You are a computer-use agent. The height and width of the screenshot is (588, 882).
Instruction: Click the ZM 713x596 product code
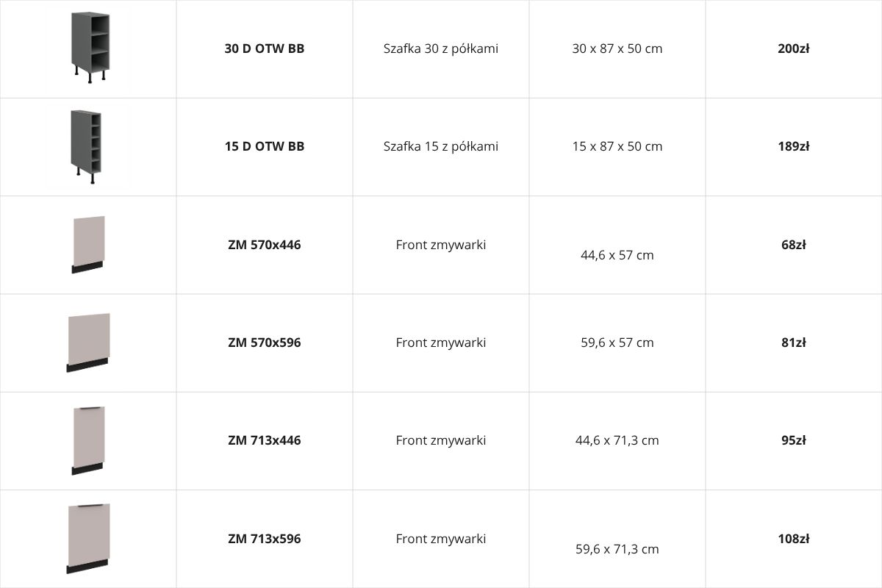click(x=265, y=539)
